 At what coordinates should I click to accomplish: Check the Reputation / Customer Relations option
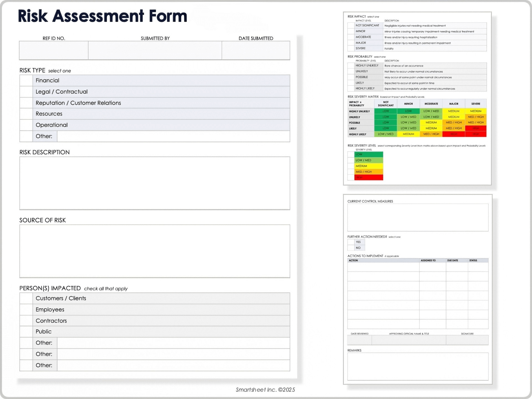click(x=26, y=103)
